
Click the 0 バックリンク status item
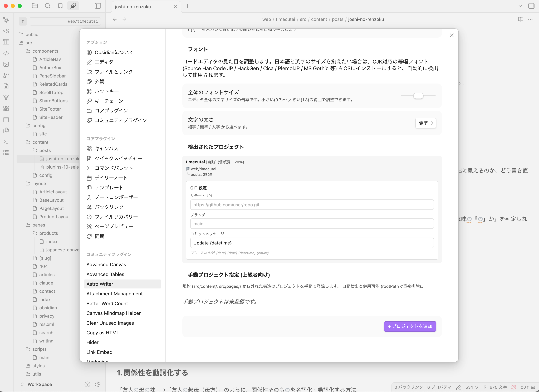click(x=409, y=387)
